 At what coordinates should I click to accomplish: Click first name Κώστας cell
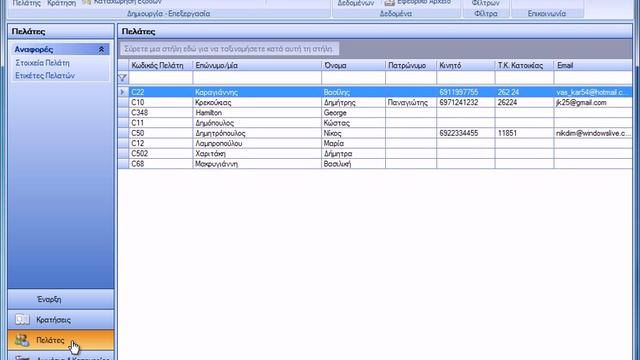click(353, 123)
